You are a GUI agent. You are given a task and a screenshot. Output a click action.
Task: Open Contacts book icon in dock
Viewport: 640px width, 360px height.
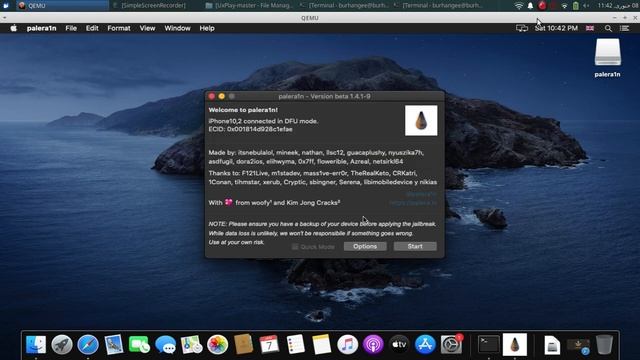(x=244, y=344)
